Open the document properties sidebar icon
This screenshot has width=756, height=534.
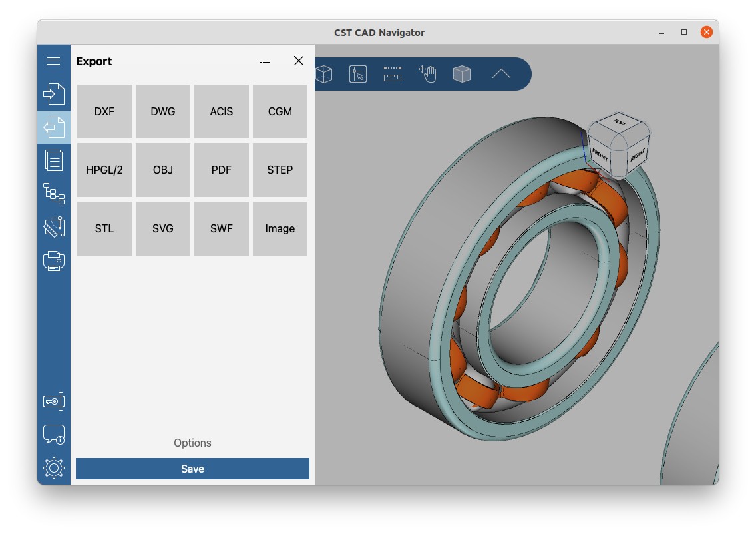(x=53, y=160)
